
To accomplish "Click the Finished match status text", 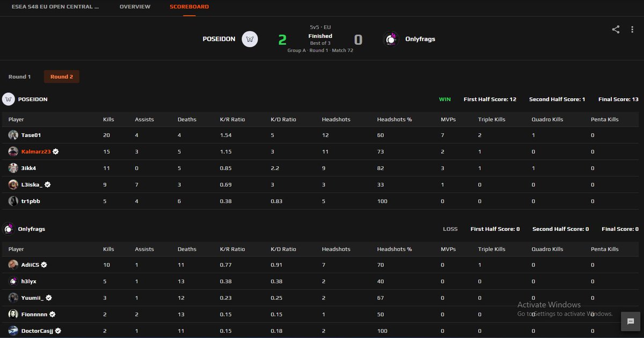I will click(x=320, y=36).
